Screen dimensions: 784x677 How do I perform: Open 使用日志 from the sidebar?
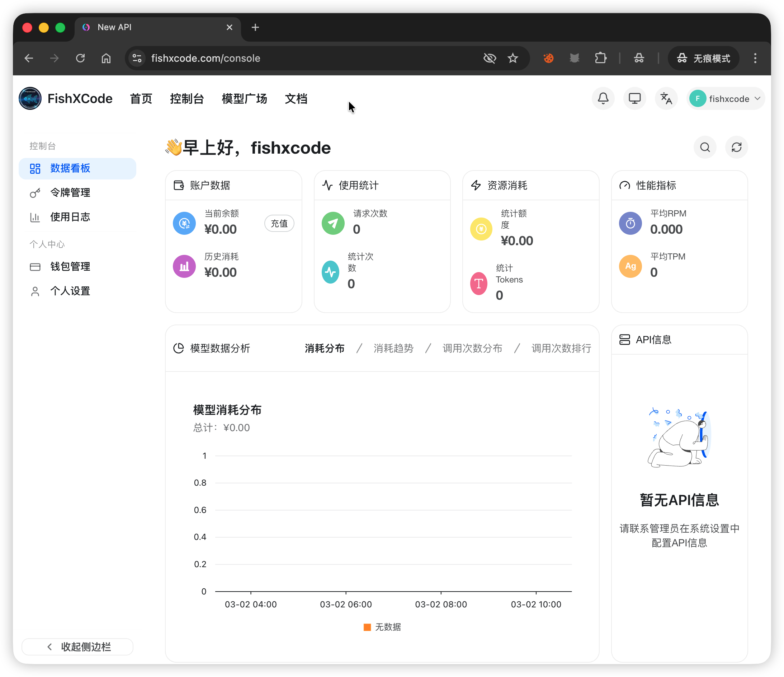point(70,217)
